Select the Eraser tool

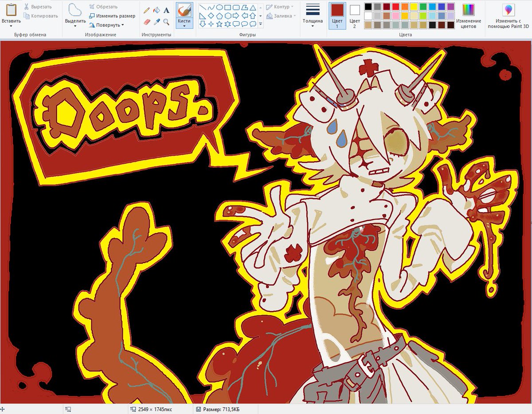click(146, 21)
